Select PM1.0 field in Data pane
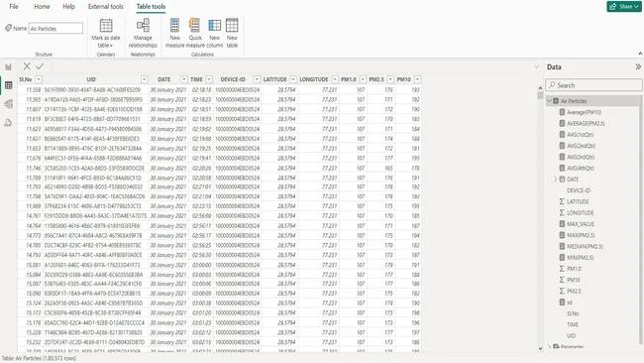 574,269
